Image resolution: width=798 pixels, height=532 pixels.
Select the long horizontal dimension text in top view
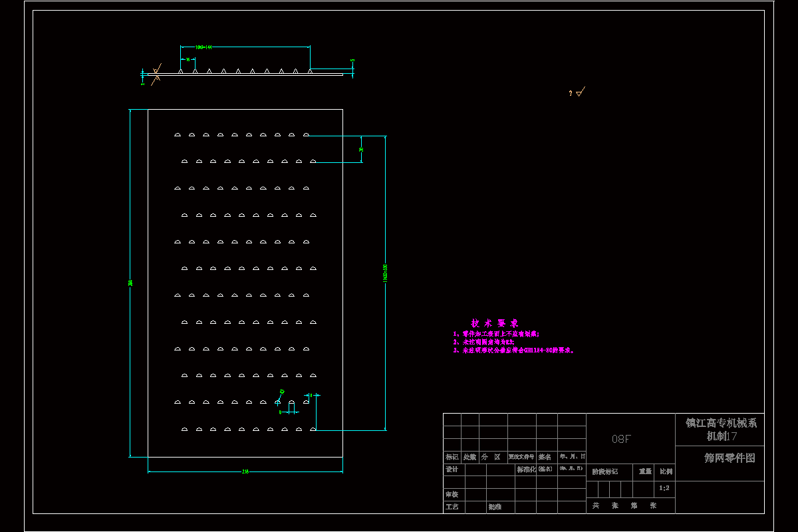click(x=203, y=47)
